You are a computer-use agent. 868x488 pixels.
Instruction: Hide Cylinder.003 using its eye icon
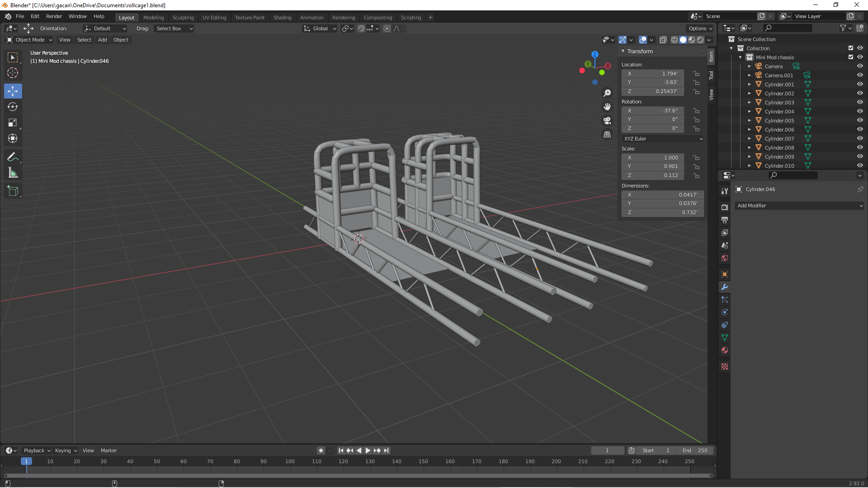(x=860, y=103)
